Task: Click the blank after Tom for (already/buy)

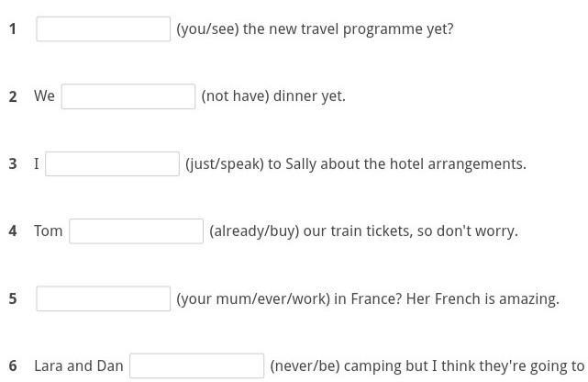Action: (x=136, y=231)
